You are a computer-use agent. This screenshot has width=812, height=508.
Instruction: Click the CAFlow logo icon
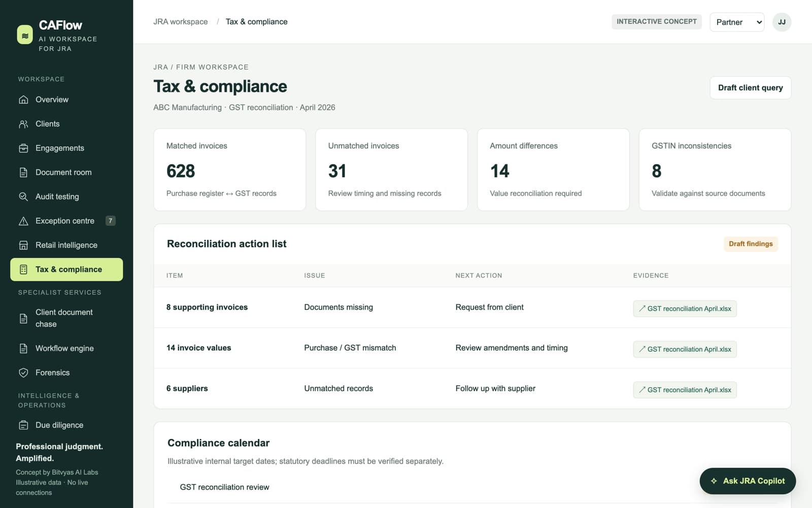[25, 35]
